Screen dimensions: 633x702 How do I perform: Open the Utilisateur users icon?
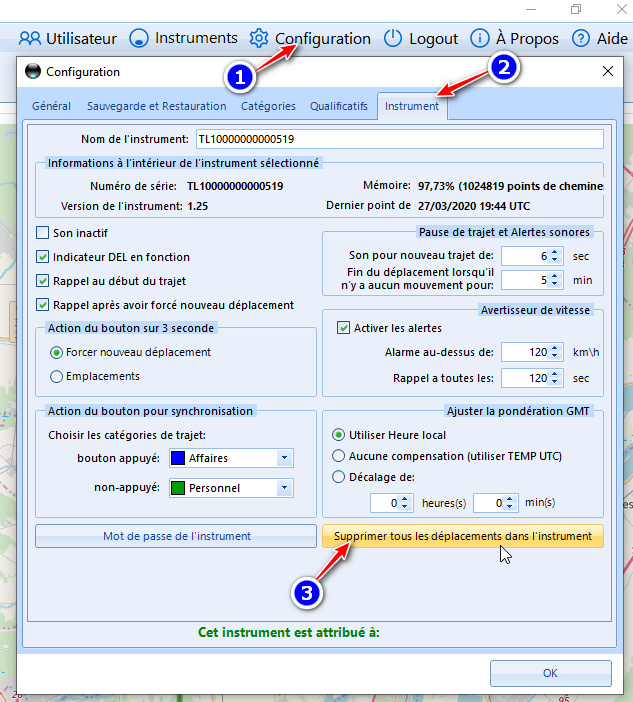[x=30, y=39]
